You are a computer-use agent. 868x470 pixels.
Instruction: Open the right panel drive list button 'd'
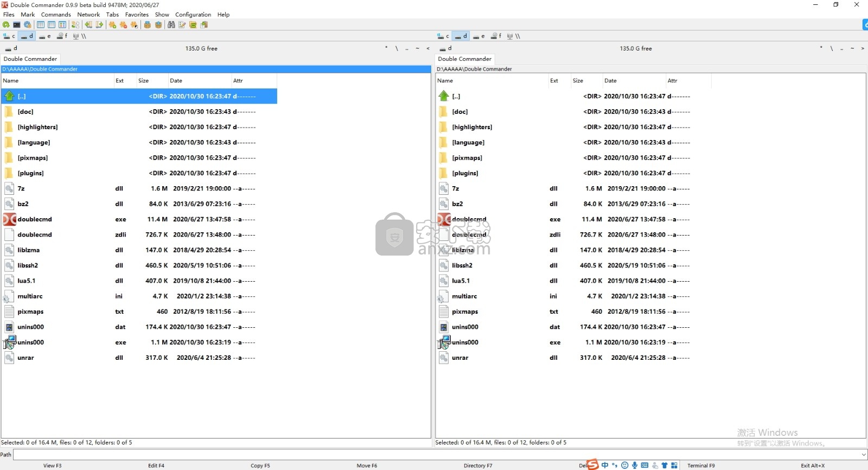446,48
